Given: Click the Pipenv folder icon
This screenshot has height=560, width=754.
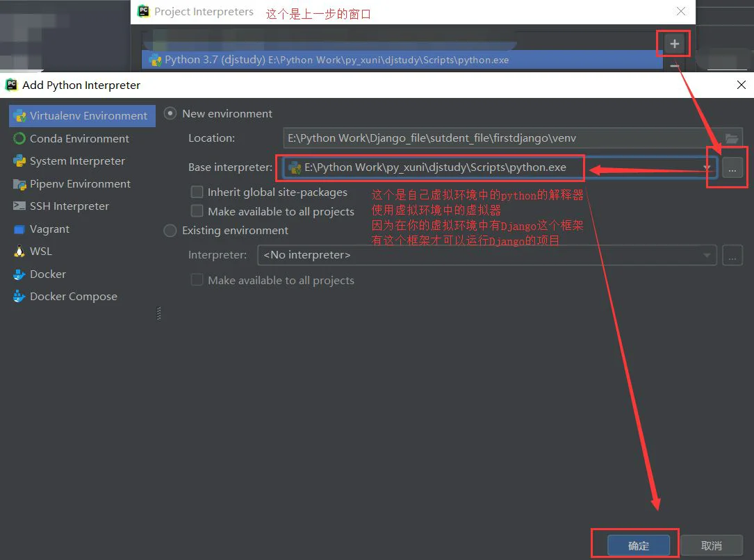Looking at the screenshot, I should point(19,184).
